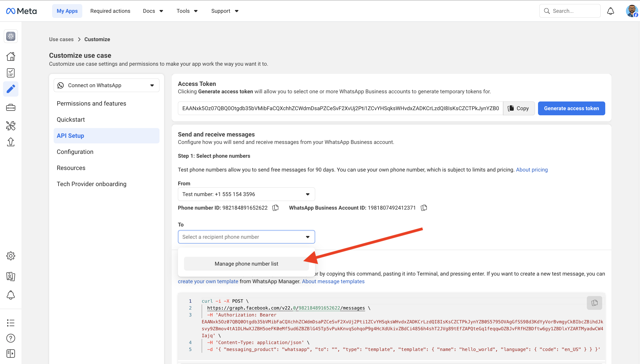Click the dashboard home icon in sidebar
Screen dimensions: 640x364
tap(11, 56)
